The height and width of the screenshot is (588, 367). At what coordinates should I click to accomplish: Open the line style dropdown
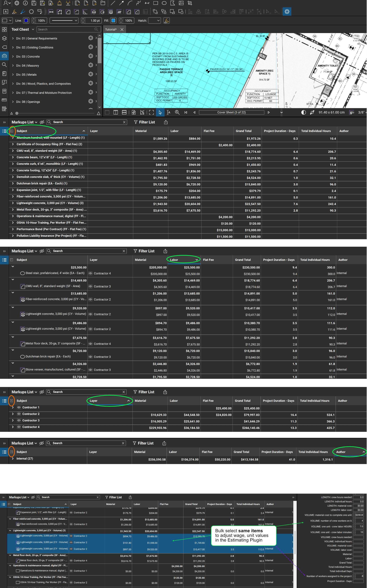(x=64, y=21)
